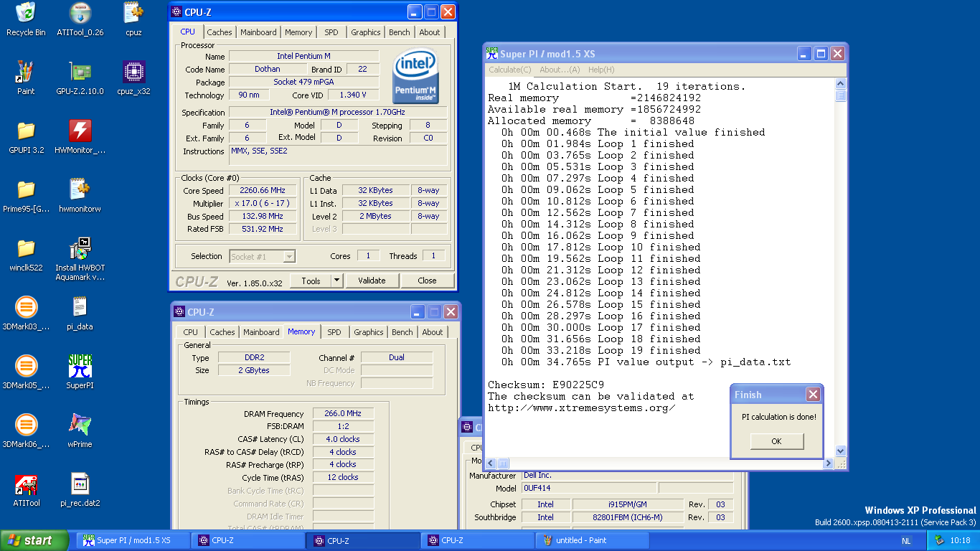Screen dimensions: 980x551
Task: Click Super PI horizontal scrollbar thumb
Action: 503,463
